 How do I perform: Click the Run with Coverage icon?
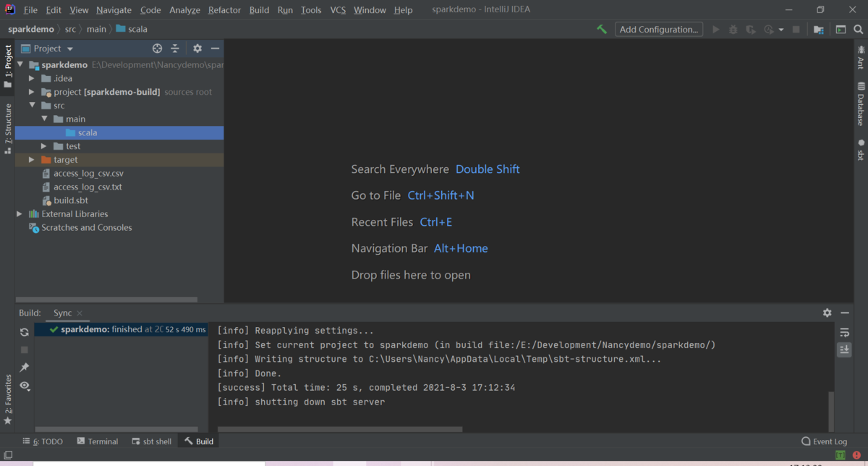pos(751,30)
